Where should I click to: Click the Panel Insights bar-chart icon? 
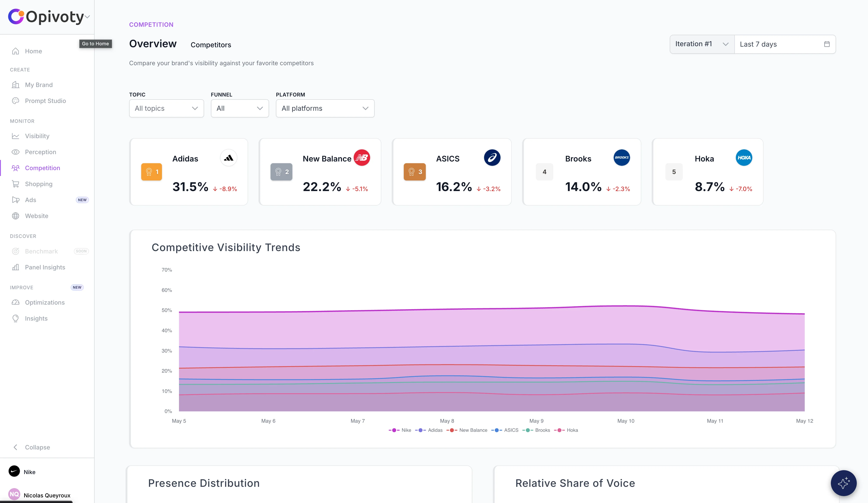(x=16, y=267)
